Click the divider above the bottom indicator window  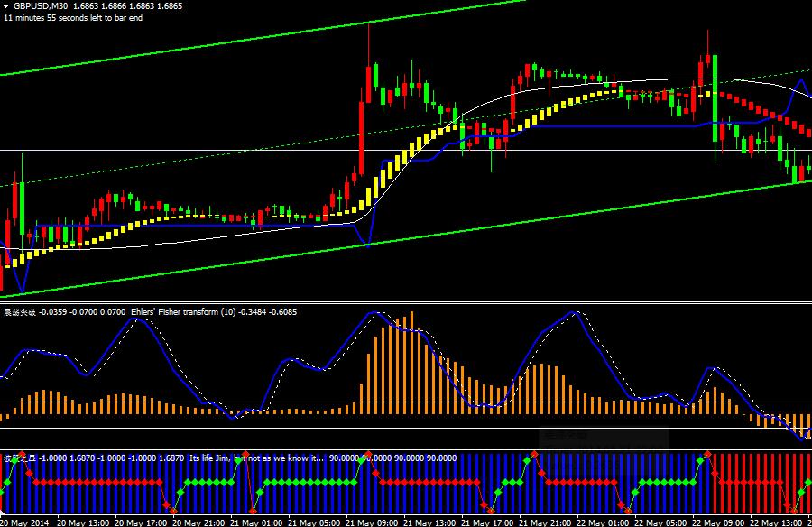point(406,448)
